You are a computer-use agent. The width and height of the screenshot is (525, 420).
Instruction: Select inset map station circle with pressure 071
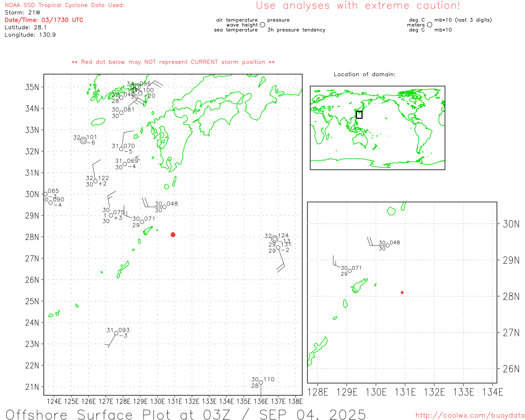click(349, 271)
